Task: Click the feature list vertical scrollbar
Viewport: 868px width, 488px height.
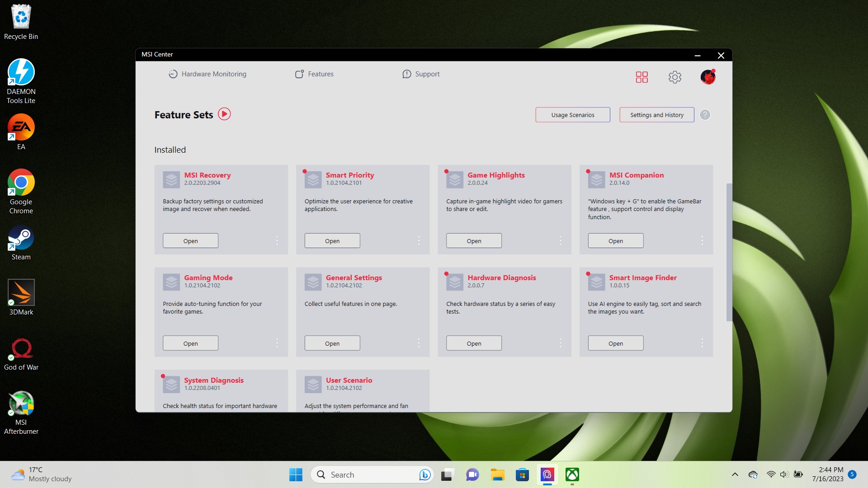Action: [x=728, y=252]
